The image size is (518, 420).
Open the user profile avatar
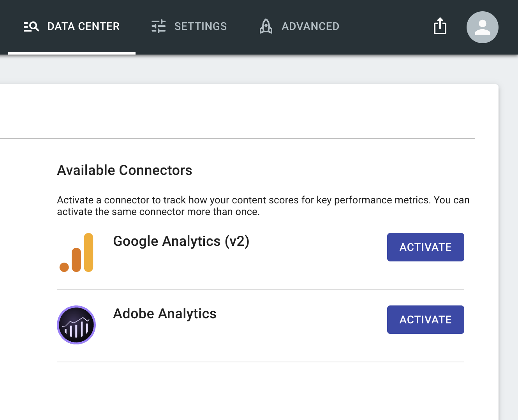483,27
